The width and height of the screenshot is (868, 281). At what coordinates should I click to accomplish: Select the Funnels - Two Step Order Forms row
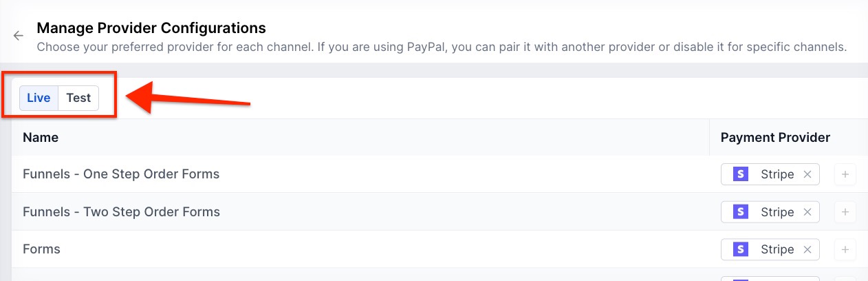(121, 212)
